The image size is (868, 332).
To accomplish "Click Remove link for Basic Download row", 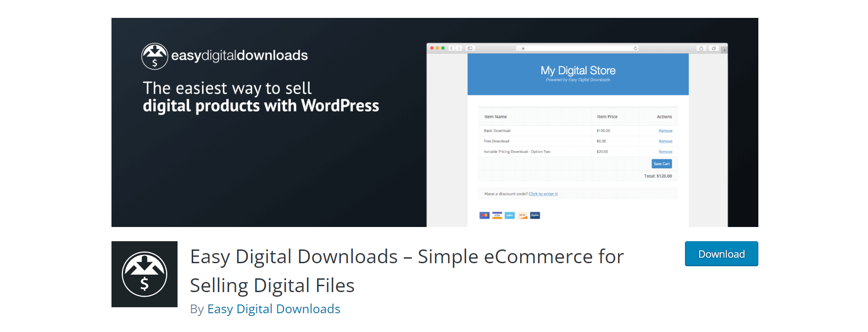I will coord(665,131).
